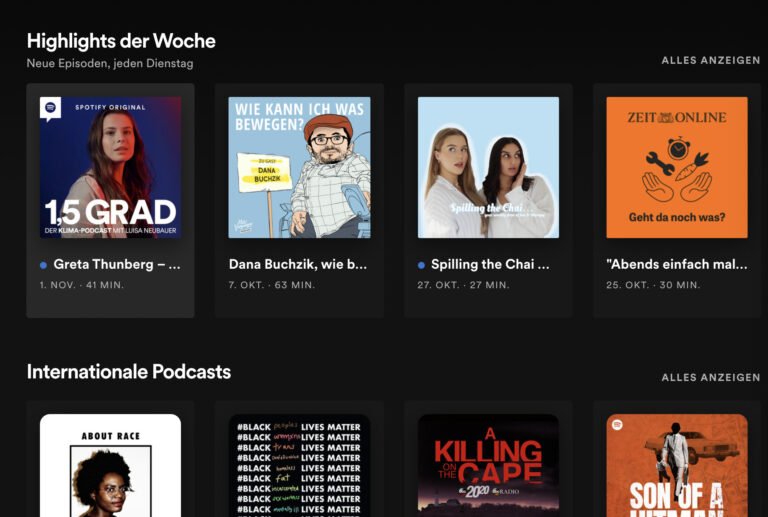This screenshot has height=517, width=768.
Task: Select the Spilling the Chai episode title
Action: 490,264
